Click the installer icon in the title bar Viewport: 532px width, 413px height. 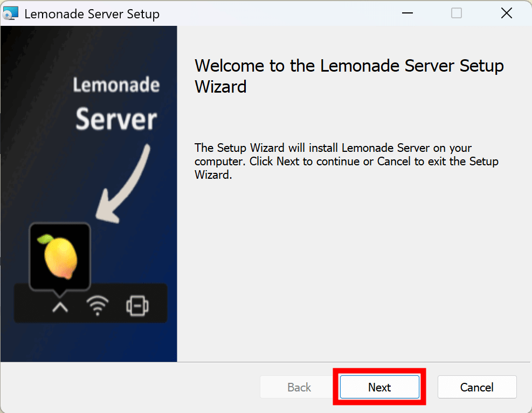pyautogui.click(x=10, y=13)
